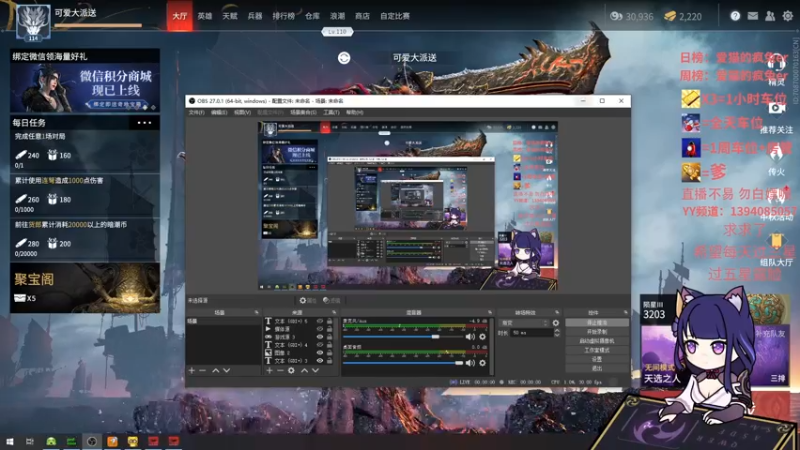This screenshot has height=450, width=800.
Task: Click the 桌面音频 volume slider handle
Action: 459,363
